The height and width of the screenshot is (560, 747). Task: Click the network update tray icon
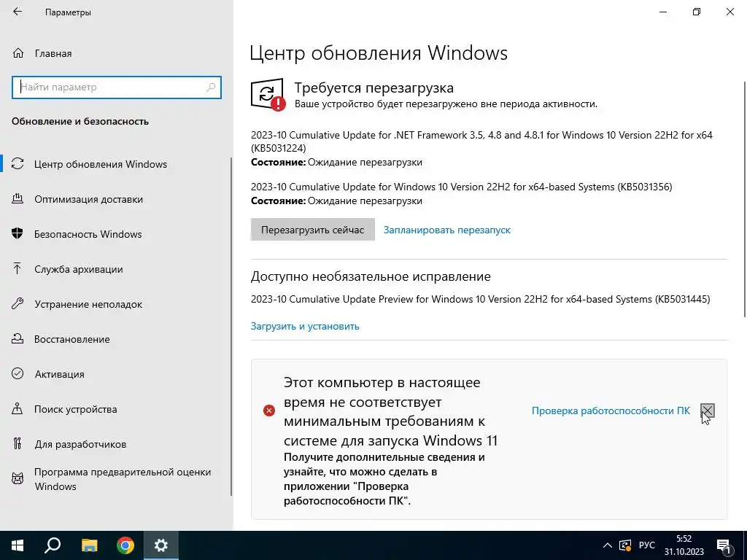pos(625,545)
